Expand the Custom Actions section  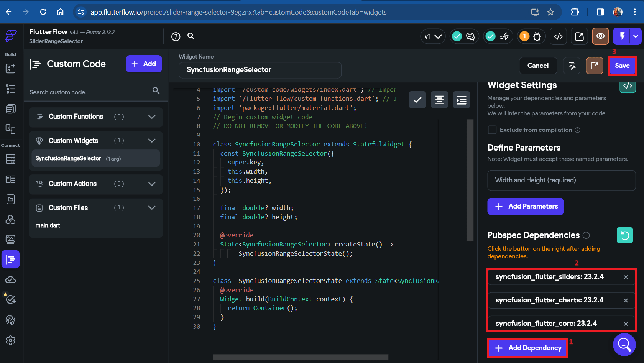click(x=152, y=184)
